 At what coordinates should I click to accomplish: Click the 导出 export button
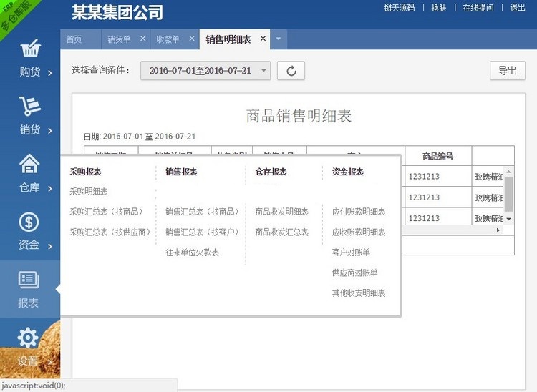click(x=508, y=71)
